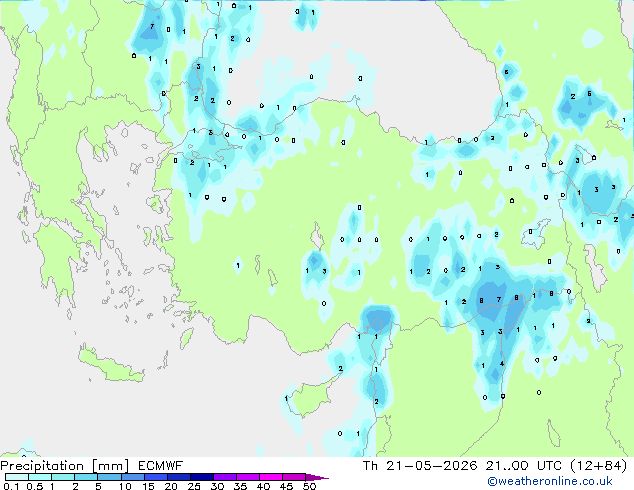Select the '30' legend tick label

click(217, 486)
